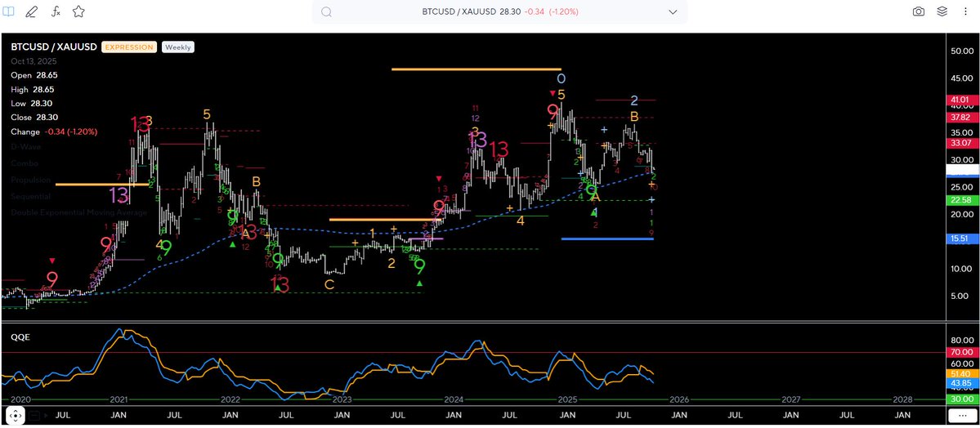Click the 2028 year marker on the time axis

(902, 399)
